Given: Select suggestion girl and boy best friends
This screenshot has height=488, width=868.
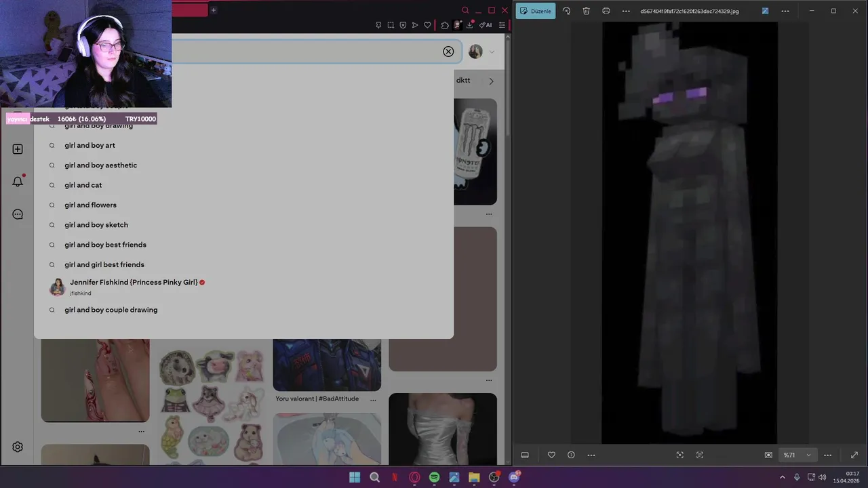Looking at the screenshot, I should [x=106, y=245].
